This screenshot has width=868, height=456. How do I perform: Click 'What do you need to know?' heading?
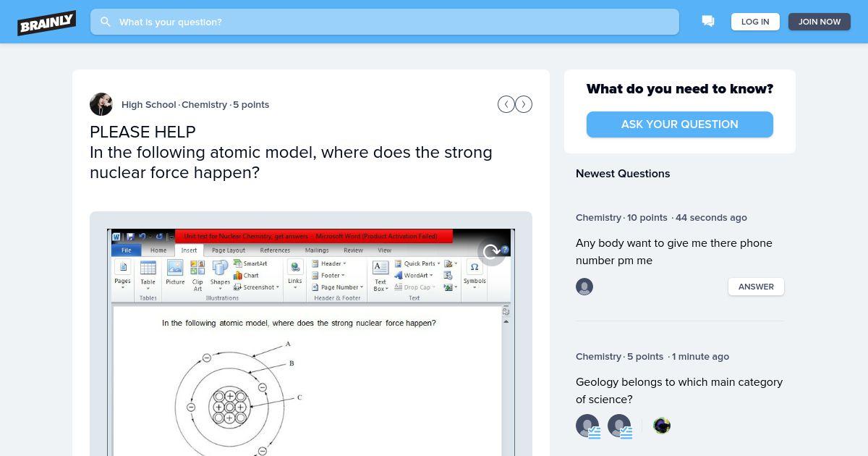[680, 89]
